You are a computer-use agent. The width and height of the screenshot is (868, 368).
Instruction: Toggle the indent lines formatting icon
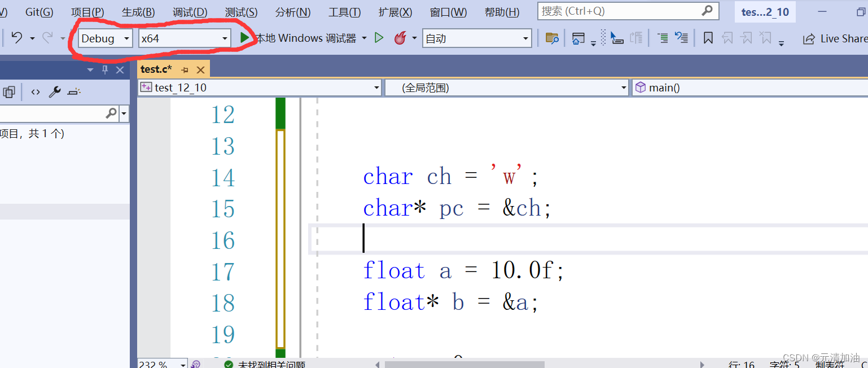pyautogui.click(x=662, y=38)
